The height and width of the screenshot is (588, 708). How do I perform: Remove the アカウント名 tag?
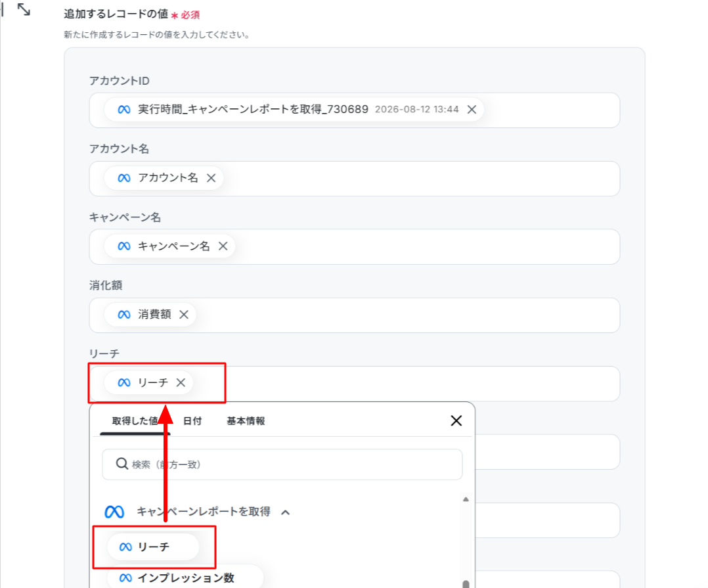click(x=211, y=178)
